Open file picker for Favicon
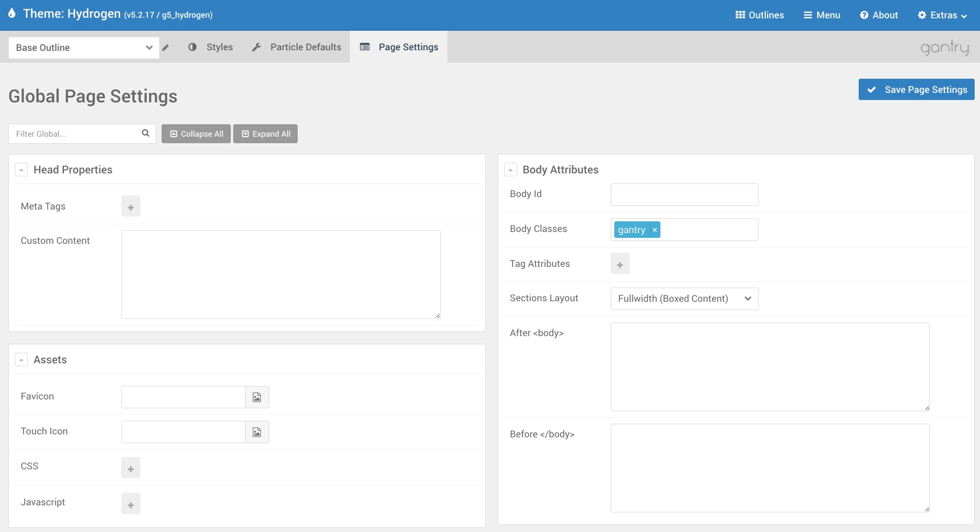Viewport: 980px width, 532px height. pyautogui.click(x=257, y=397)
